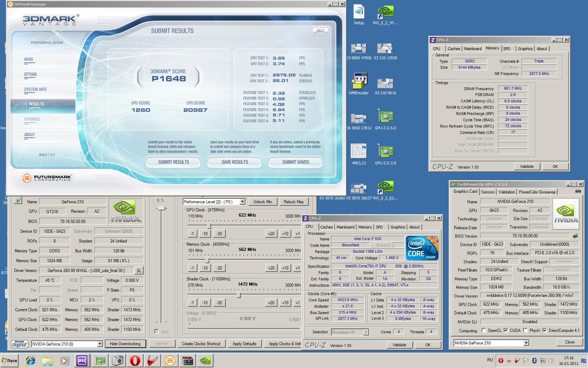The width and height of the screenshot is (588, 368).
Task: Click the +20 button under GPU Clock
Action: pyautogui.click(x=271, y=233)
